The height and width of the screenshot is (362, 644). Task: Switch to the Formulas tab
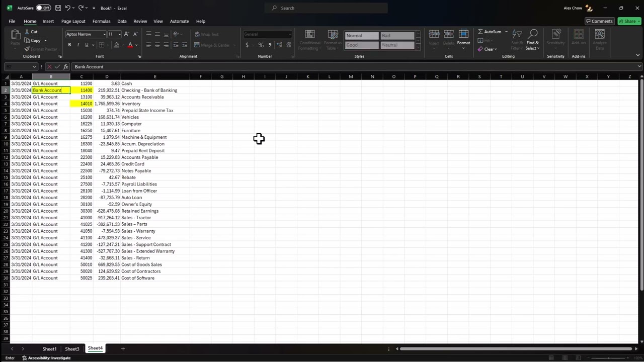101,21
